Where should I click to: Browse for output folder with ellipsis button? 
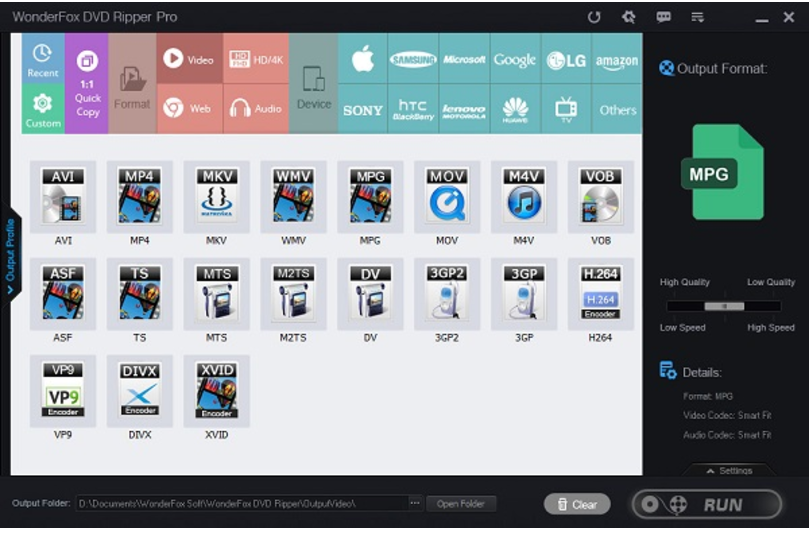415,503
